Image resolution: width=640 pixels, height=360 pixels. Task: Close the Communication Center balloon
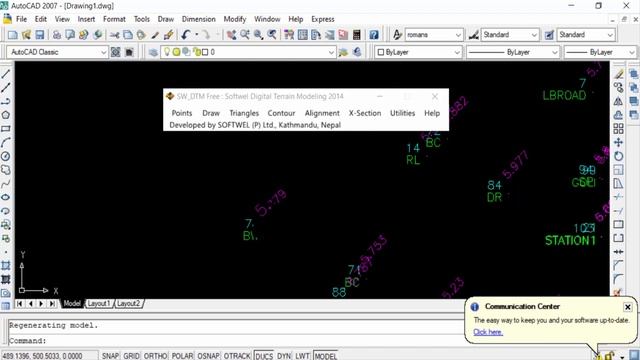[x=627, y=307]
